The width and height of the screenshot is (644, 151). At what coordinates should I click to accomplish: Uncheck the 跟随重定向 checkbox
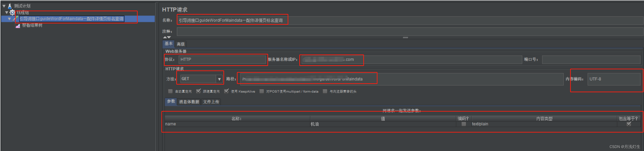pyautogui.click(x=198, y=91)
